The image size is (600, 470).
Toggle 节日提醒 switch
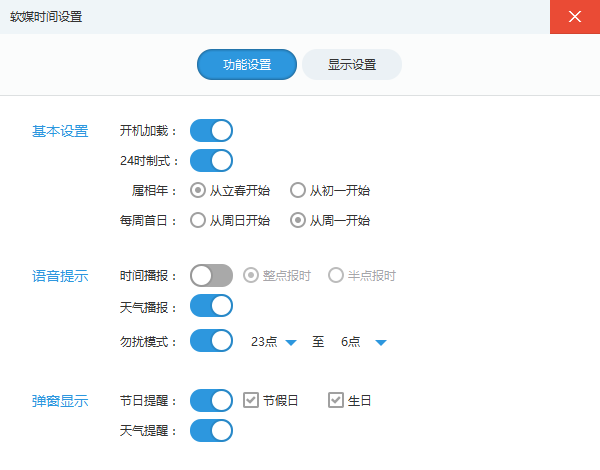211,400
